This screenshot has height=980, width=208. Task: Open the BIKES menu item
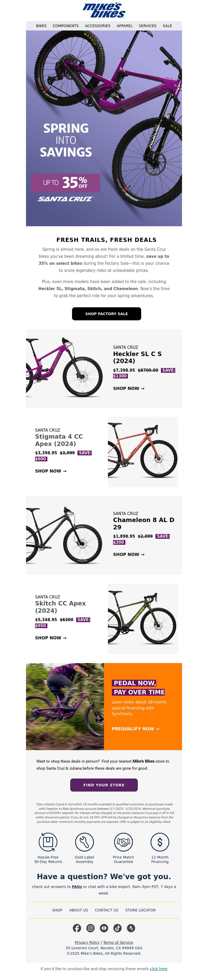coord(41,26)
